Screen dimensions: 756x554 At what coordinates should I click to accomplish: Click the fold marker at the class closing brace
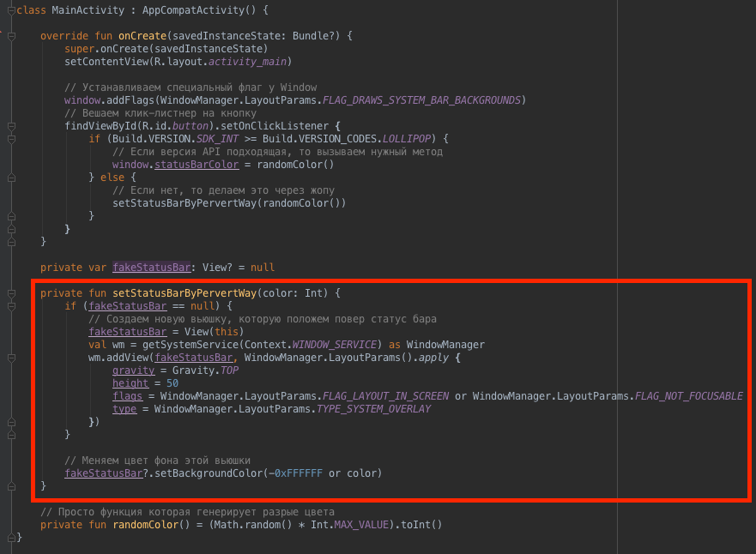click(x=11, y=538)
